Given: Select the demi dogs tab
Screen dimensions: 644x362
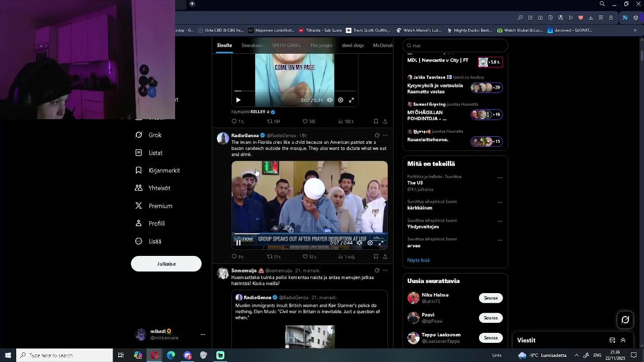Looking at the screenshot, I should [353, 45].
